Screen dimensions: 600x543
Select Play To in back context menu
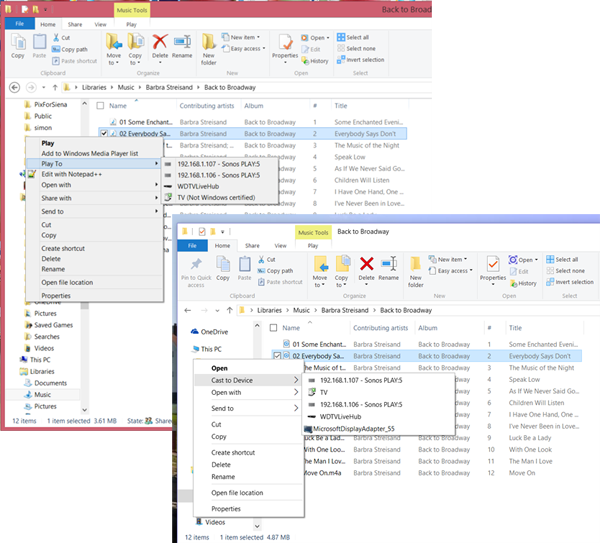coord(94,164)
